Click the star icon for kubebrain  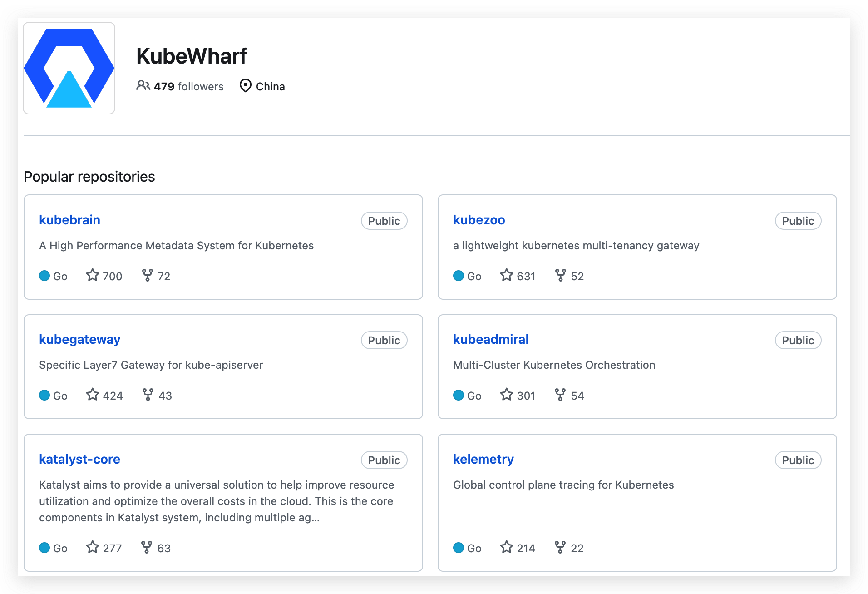93,275
